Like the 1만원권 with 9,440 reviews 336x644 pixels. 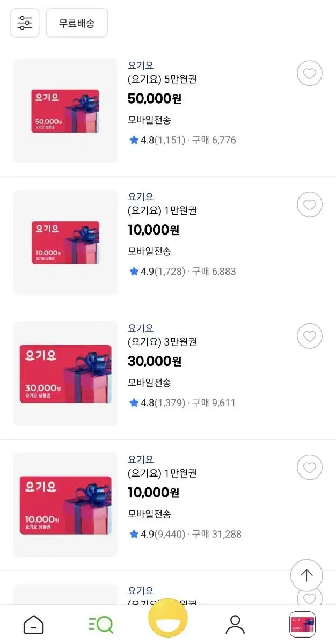pos(309,468)
